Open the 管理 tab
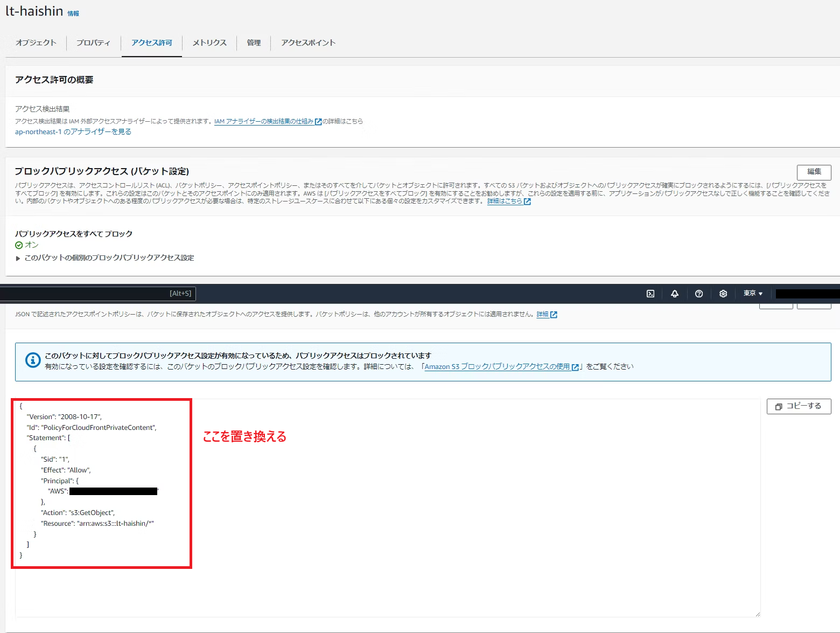The width and height of the screenshot is (840, 633). (253, 43)
